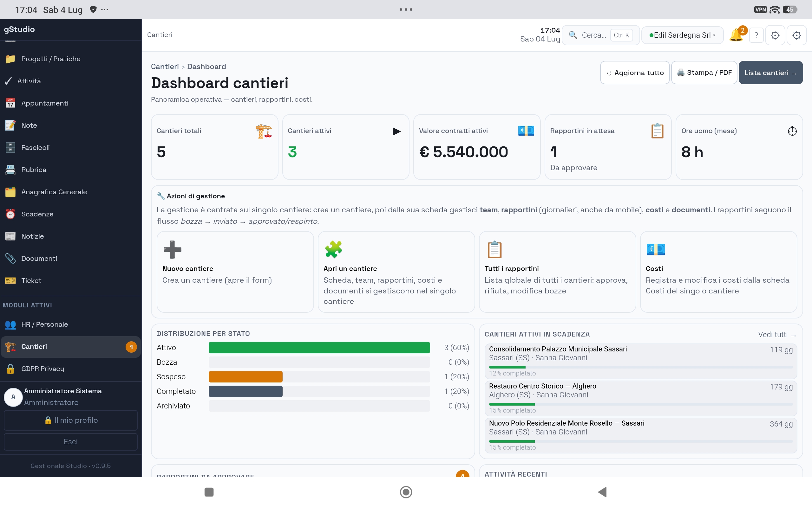
Task: Open the three-dot menu at top center
Action: 406,10
